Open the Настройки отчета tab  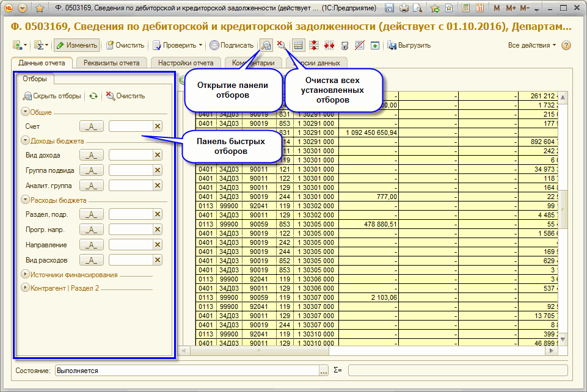[x=186, y=63]
